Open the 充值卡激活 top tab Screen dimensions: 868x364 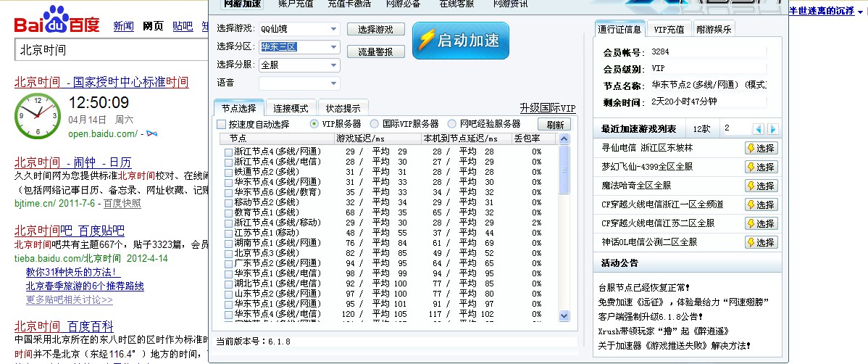tap(349, 4)
